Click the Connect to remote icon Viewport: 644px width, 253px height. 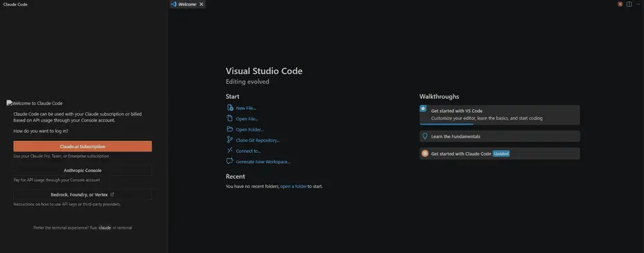point(230,150)
